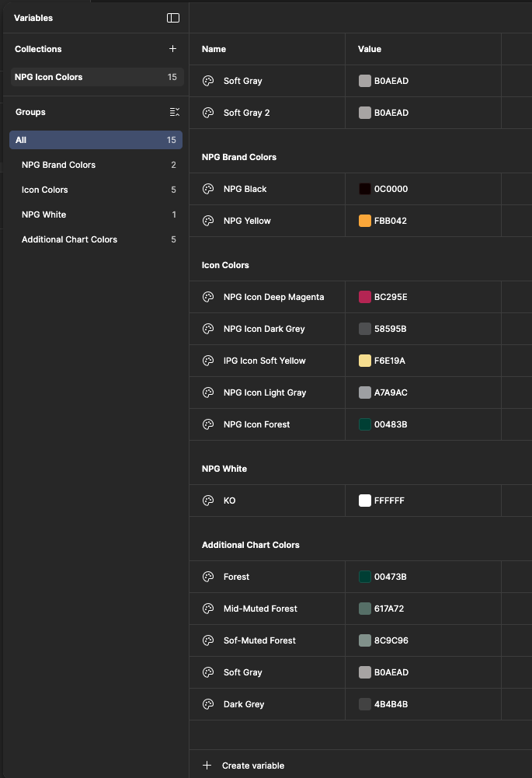Select the NPG Black variable name
The width and height of the screenshot is (532, 778).
(245, 189)
